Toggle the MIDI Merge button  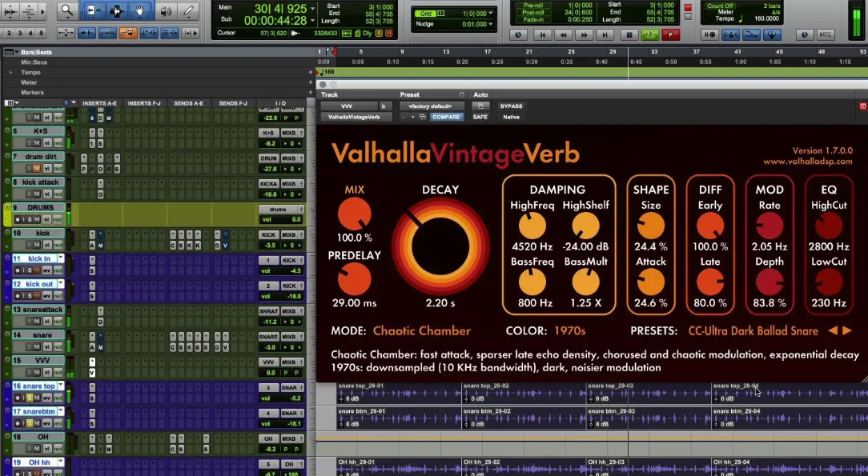(x=772, y=35)
